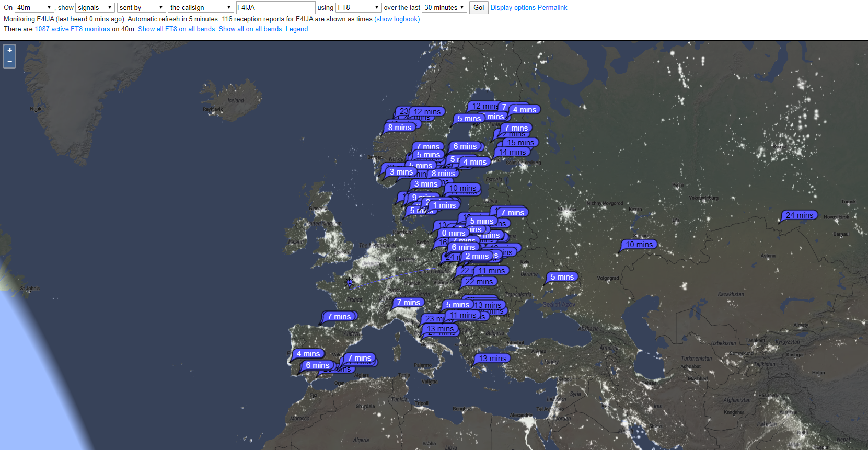Select the 5 mins marker near Volgograd
This screenshot has width=868, height=450.
click(x=562, y=277)
